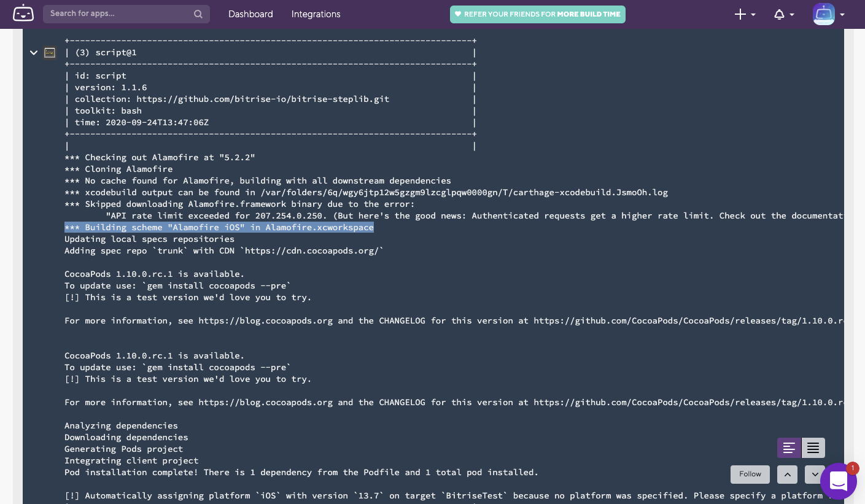Click the 'Pod installation complete!' line
This screenshot has width=865, height=504.
(301, 473)
